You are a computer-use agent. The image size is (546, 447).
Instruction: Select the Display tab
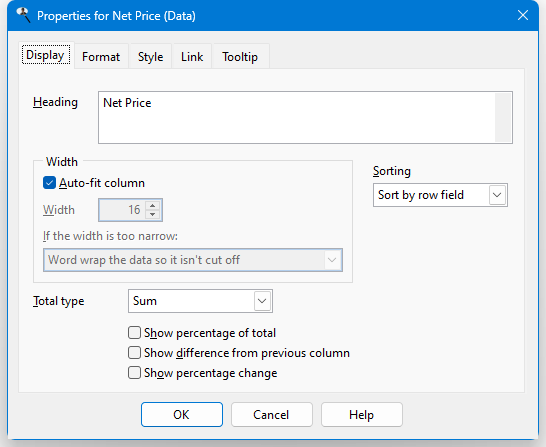[46, 55]
